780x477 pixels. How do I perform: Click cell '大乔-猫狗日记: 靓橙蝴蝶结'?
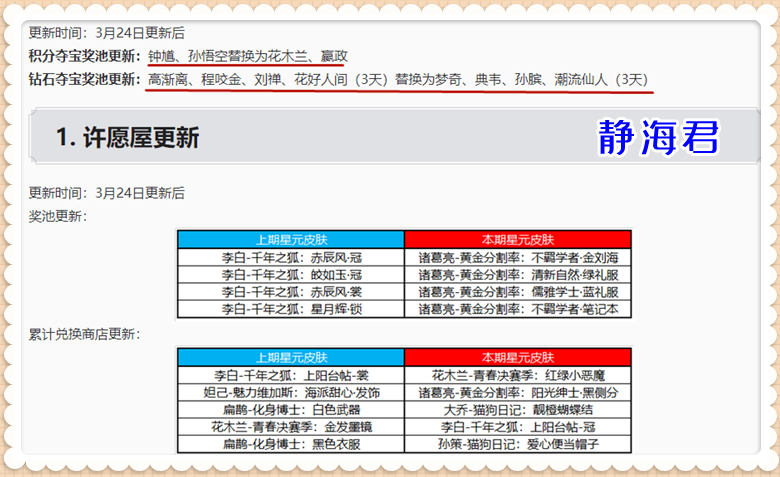pyautogui.click(x=518, y=410)
